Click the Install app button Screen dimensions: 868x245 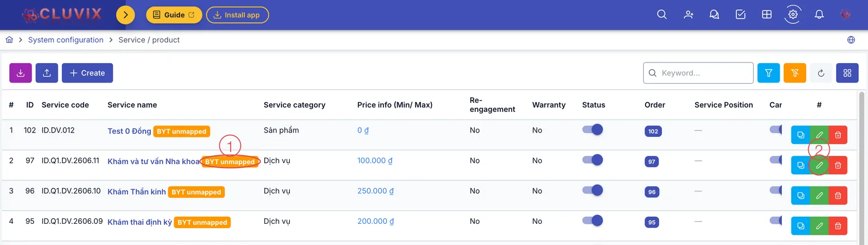tap(237, 15)
